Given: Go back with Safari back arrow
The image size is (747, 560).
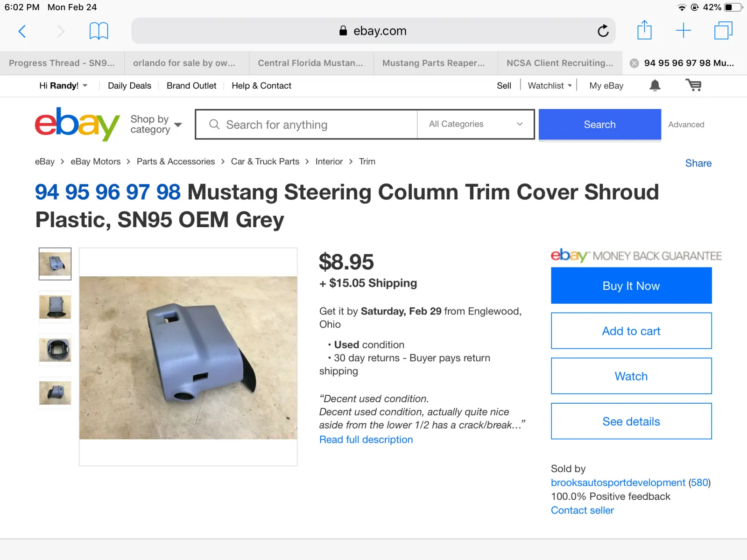Looking at the screenshot, I should coord(21,31).
